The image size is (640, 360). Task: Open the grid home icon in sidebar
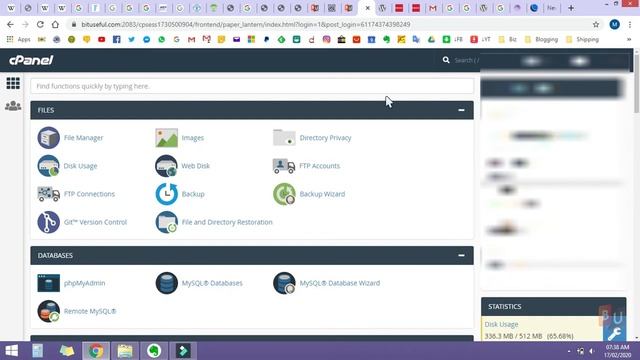pos(13,83)
